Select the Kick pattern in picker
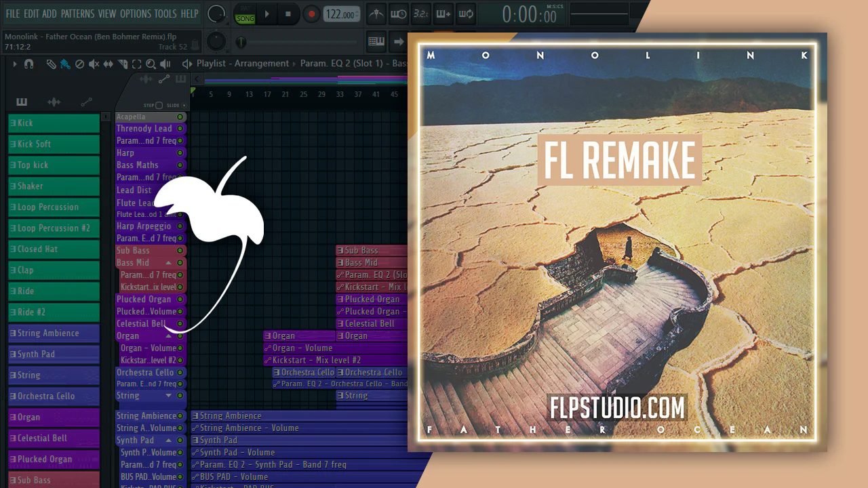Image resolution: width=868 pixels, height=488 pixels. point(54,123)
